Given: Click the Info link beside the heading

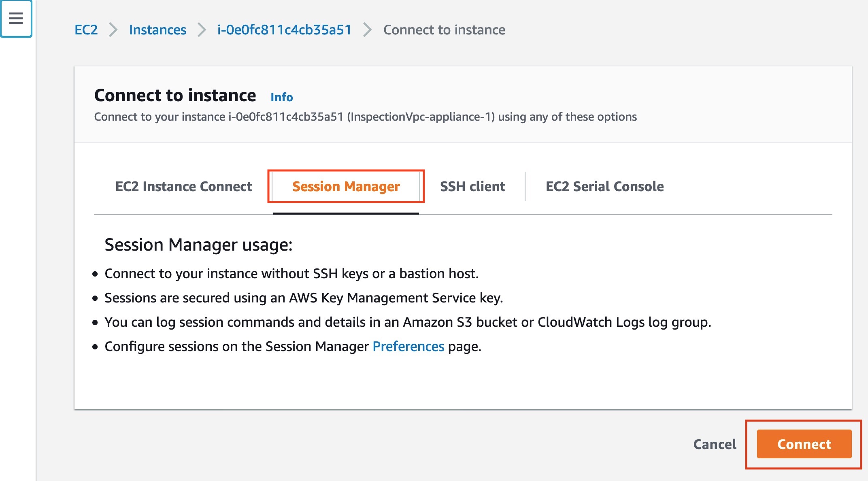Looking at the screenshot, I should coord(281,97).
